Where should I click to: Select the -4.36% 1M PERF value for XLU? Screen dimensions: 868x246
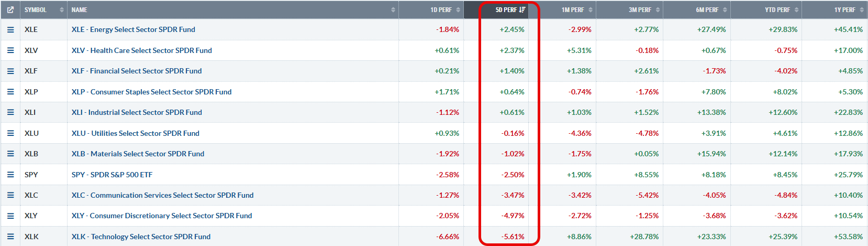[x=580, y=133]
